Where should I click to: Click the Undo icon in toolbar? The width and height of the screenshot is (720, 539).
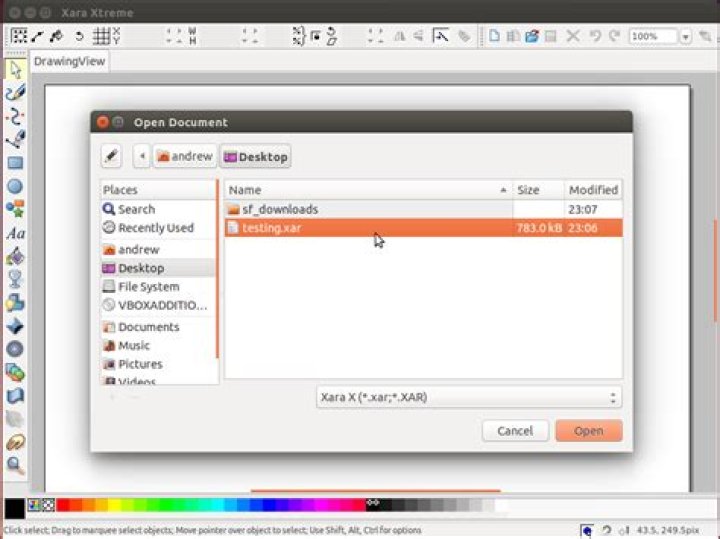pos(595,36)
